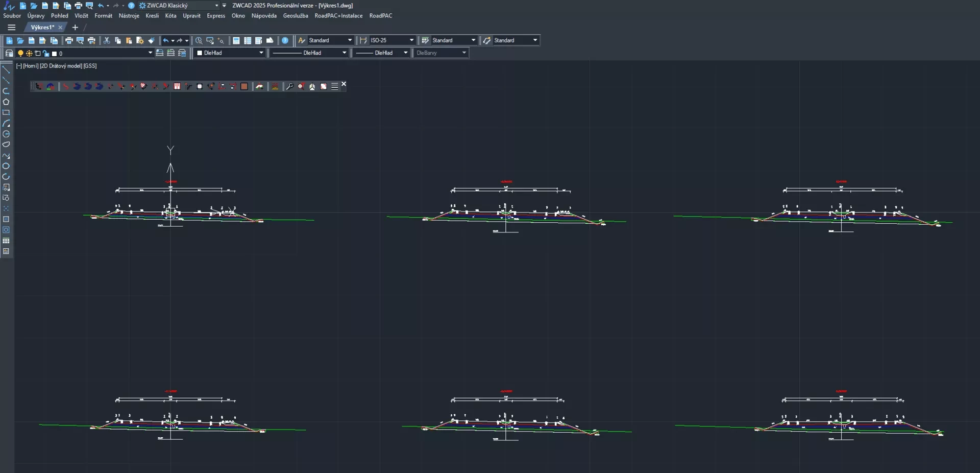The image size is (980, 473).
Task: Toggle layer 0 freeze sun icon
Action: [x=29, y=53]
